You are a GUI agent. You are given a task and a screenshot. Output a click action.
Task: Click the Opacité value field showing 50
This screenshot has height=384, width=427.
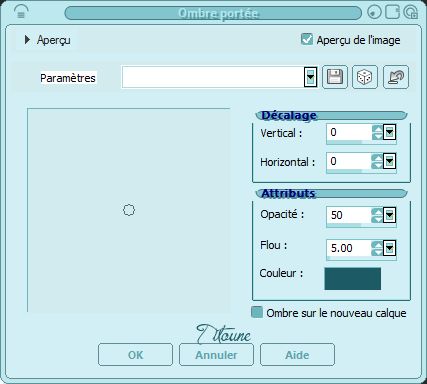349,215
